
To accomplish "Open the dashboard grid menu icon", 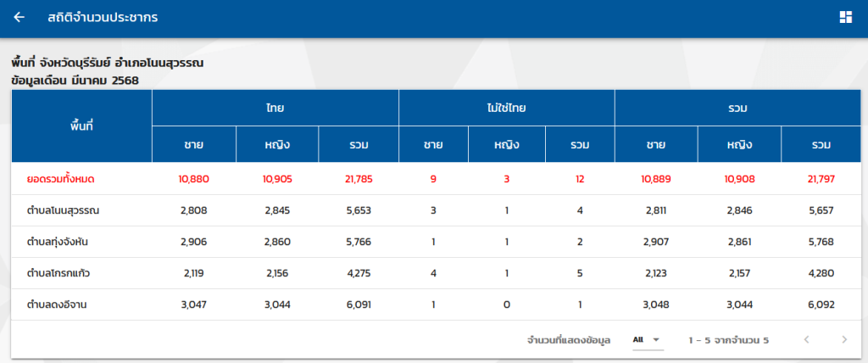I will pos(845,17).
